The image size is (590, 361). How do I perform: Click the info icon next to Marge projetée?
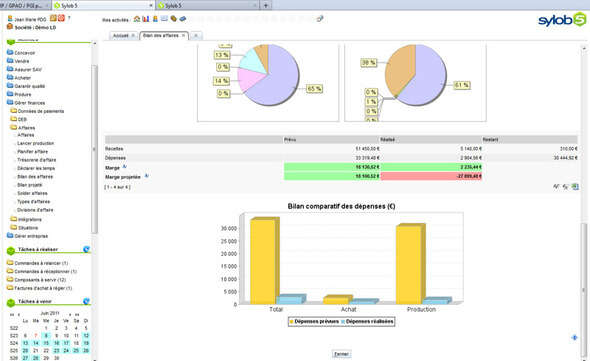(146, 176)
